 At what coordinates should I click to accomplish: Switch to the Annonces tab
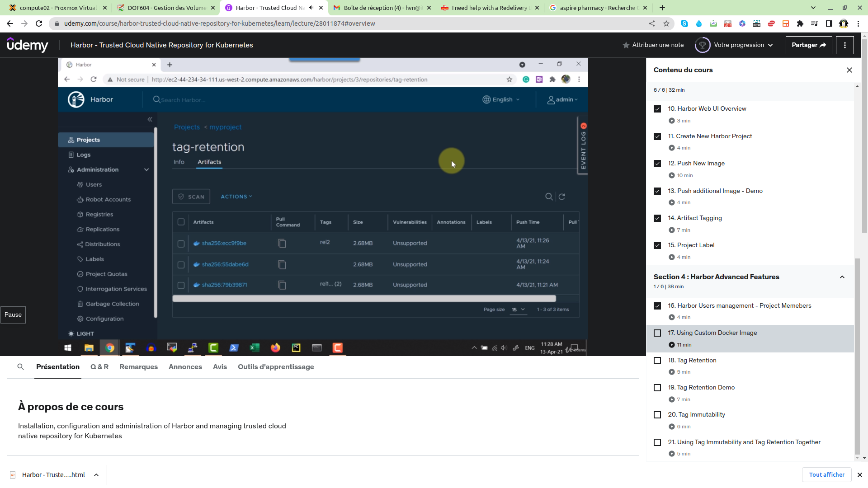(x=185, y=367)
